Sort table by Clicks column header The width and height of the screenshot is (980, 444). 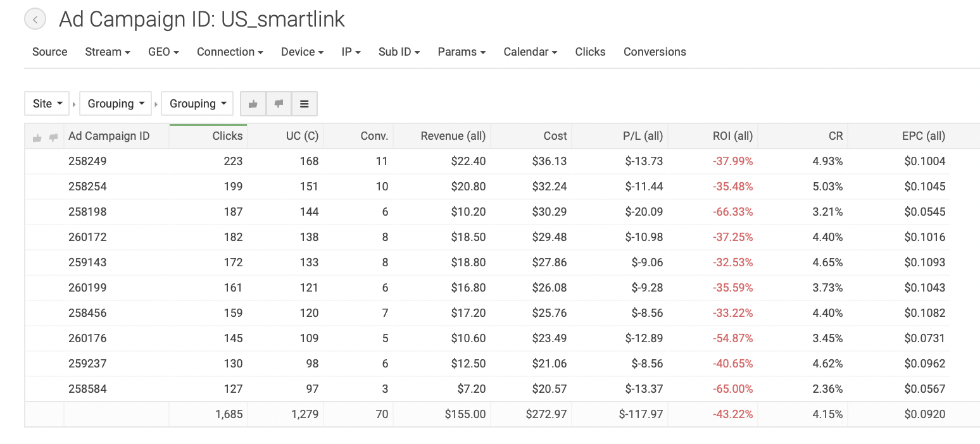click(227, 136)
